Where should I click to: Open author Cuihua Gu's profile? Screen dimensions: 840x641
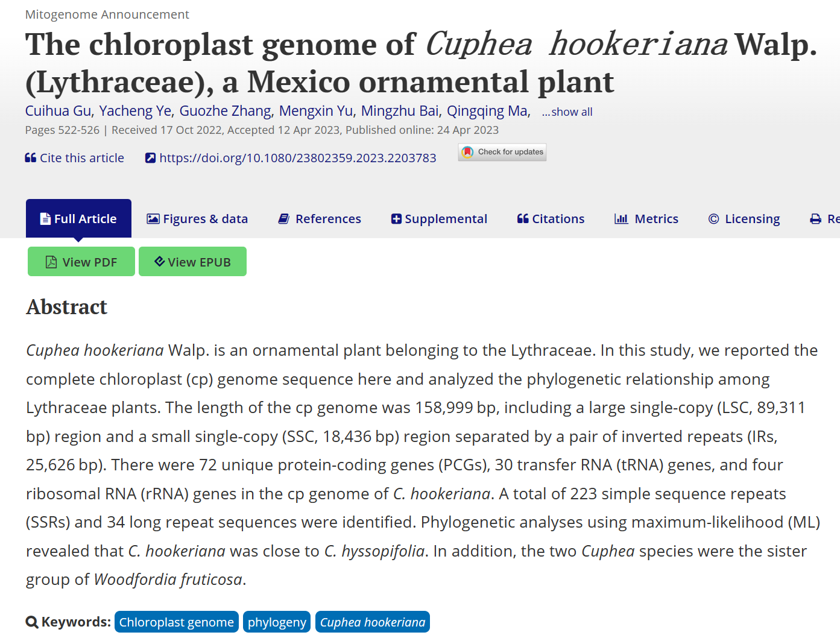click(x=58, y=111)
